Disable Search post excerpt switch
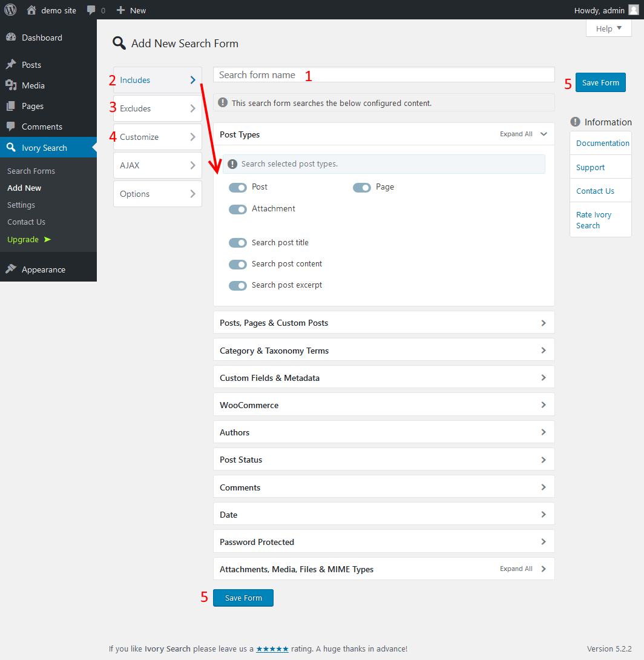Screen dimensions: 644x660 pyautogui.click(x=238, y=286)
